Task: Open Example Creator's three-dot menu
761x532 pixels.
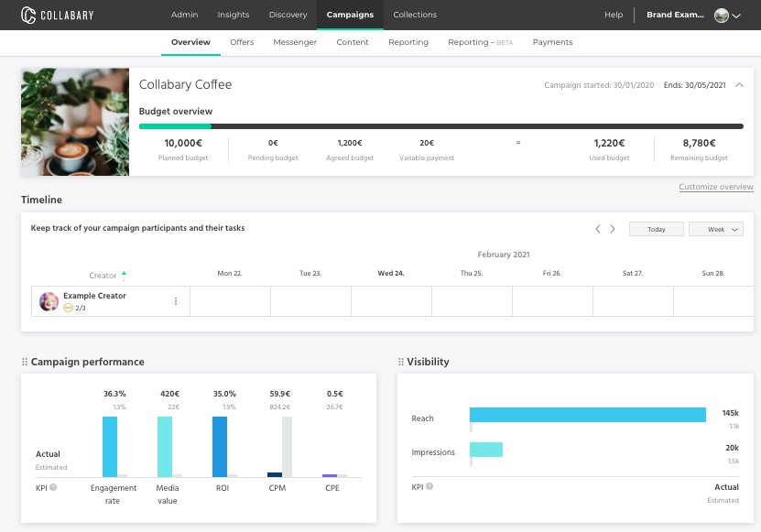Action: (x=176, y=301)
